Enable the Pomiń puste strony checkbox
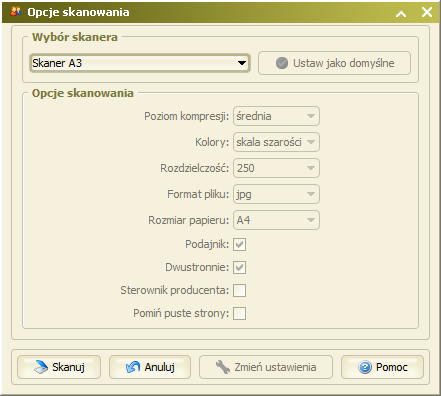 tap(240, 313)
